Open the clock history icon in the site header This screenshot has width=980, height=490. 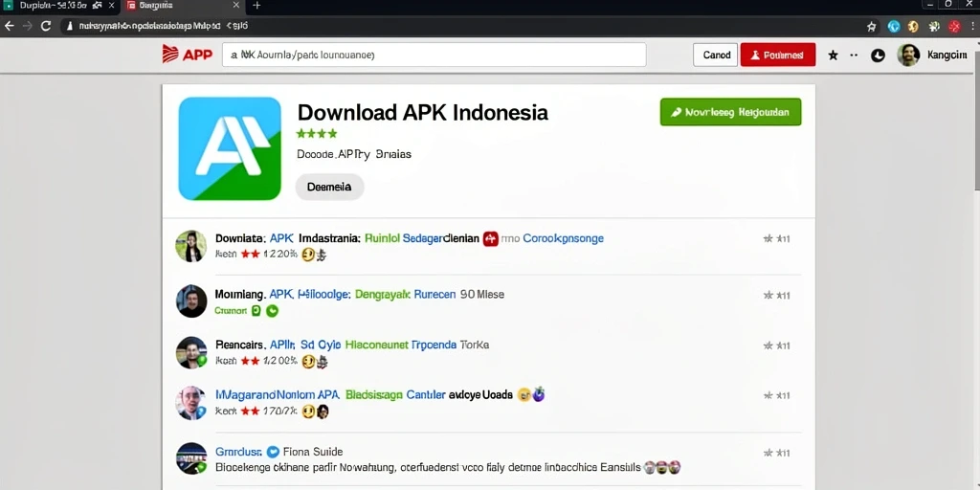coord(879,55)
